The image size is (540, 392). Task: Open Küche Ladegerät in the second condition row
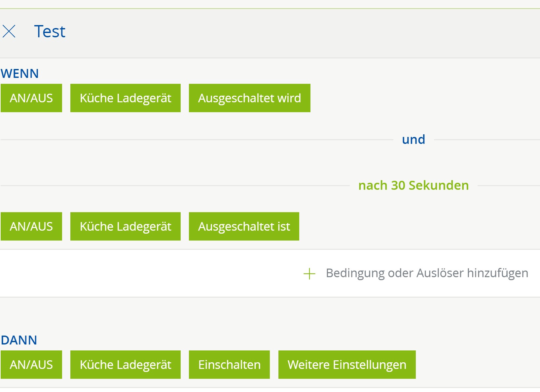126,226
